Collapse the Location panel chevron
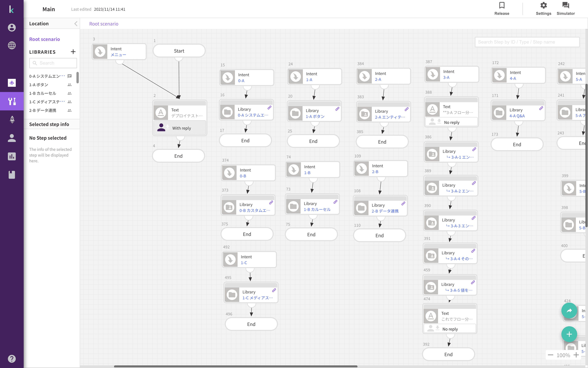The width and height of the screenshot is (588, 368). click(x=76, y=24)
